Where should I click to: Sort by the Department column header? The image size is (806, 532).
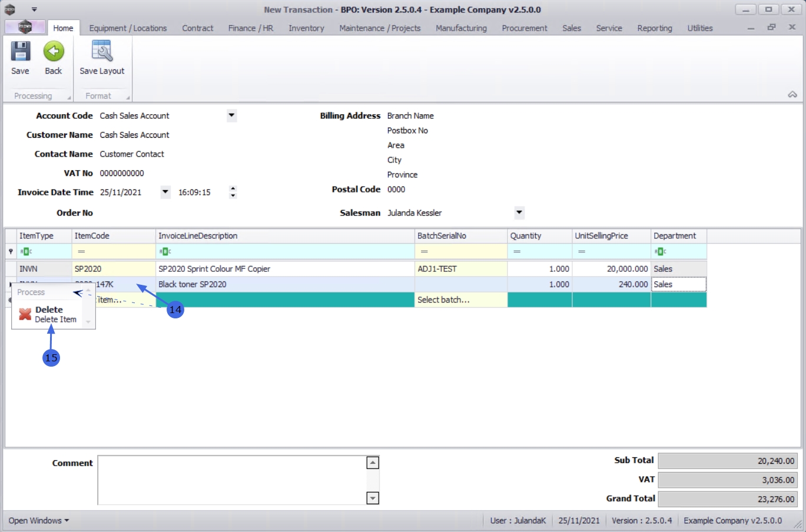click(679, 236)
